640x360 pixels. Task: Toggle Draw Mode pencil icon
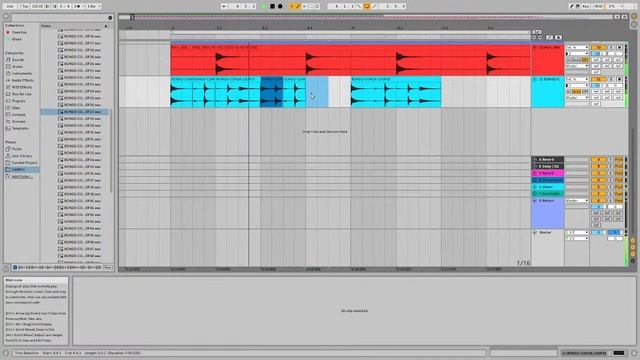(x=571, y=6)
